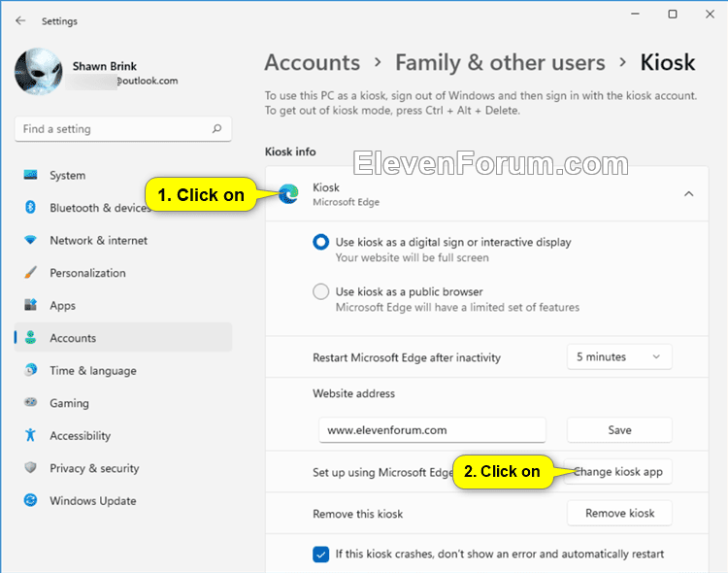
Task: Open Accessibility settings
Action: [123, 435]
